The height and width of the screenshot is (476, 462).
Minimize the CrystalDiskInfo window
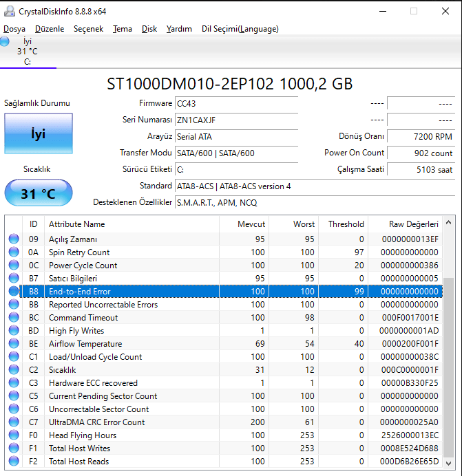[383, 11]
